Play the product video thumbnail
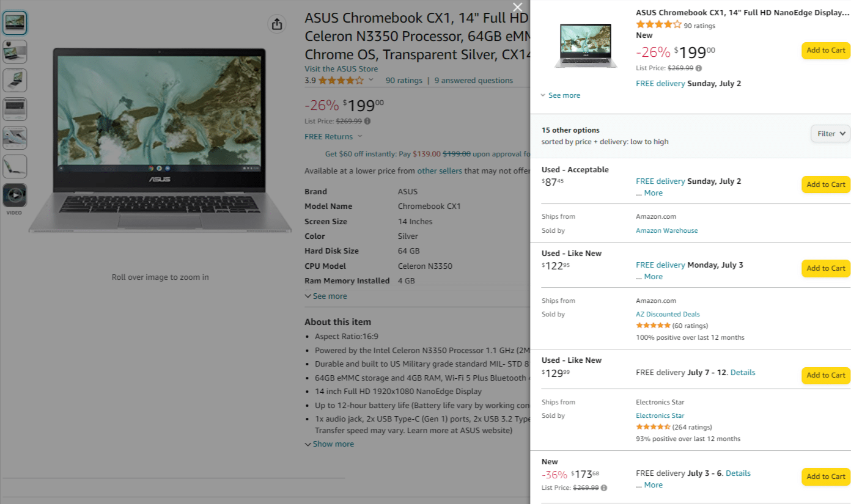The width and height of the screenshot is (851, 504). point(15,195)
